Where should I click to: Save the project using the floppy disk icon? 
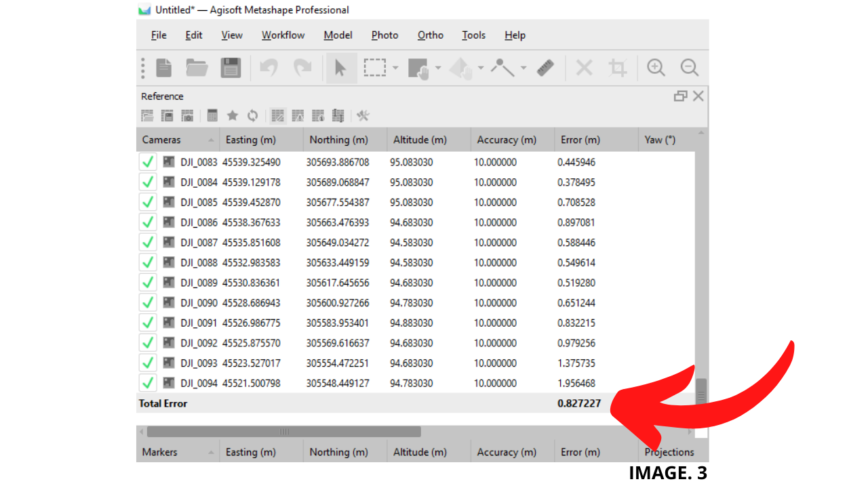pyautogui.click(x=231, y=68)
